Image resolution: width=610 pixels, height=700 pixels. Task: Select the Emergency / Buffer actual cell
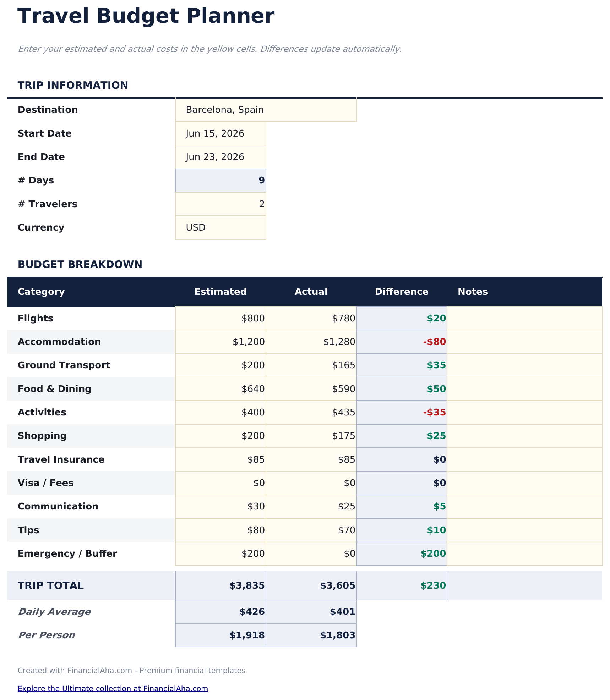pyautogui.click(x=311, y=553)
